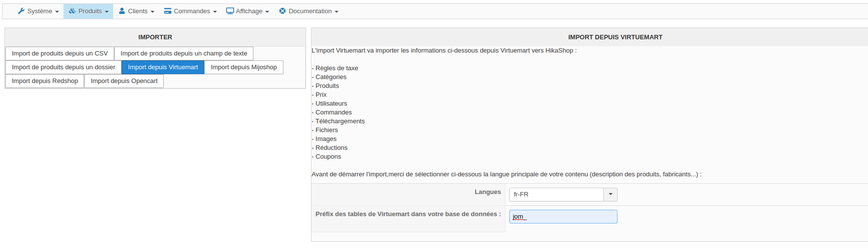The image size is (868, 252).
Task: Switch to Import depuis Mijoshop option
Action: coord(244,67)
